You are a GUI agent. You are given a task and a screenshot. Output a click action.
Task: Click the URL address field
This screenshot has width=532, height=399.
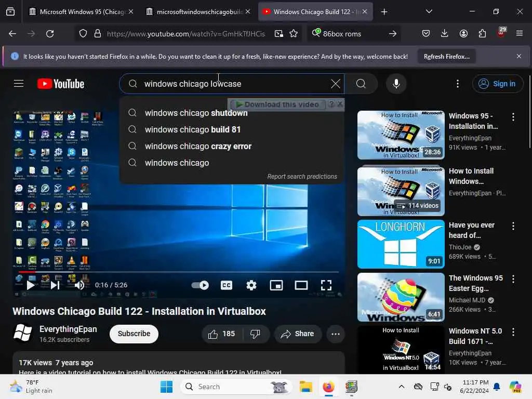pyautogui.click(x=185, y=34)
